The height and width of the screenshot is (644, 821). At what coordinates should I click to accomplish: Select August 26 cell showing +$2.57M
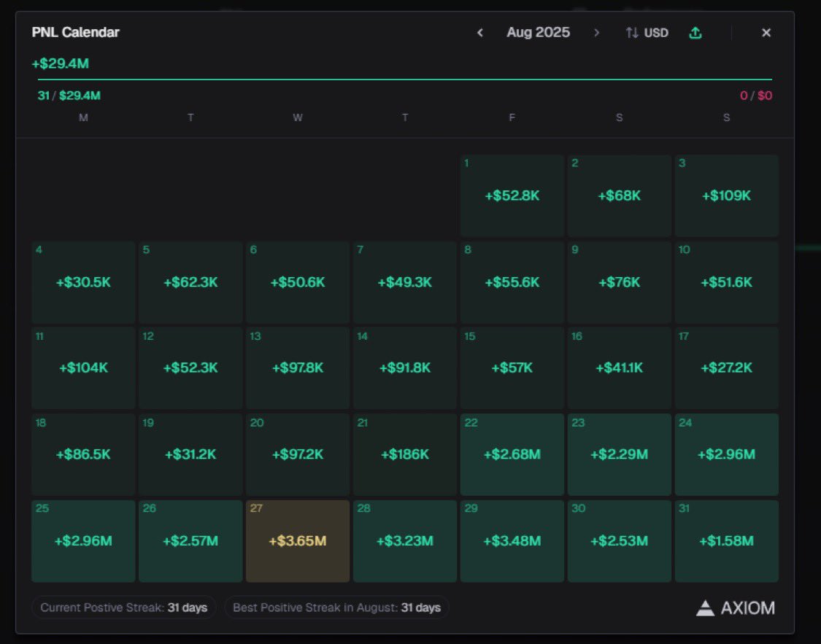click(190, 541)
